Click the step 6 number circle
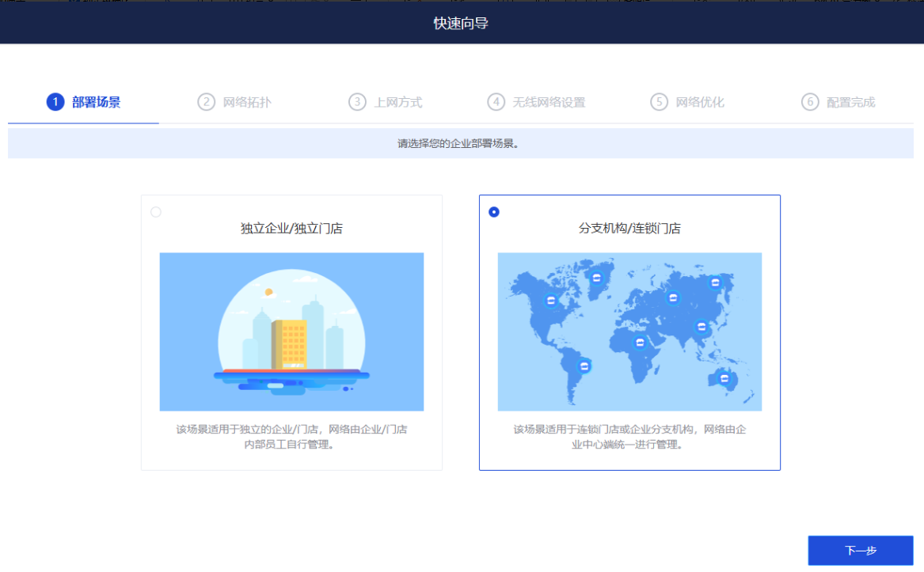 [809, 102]
